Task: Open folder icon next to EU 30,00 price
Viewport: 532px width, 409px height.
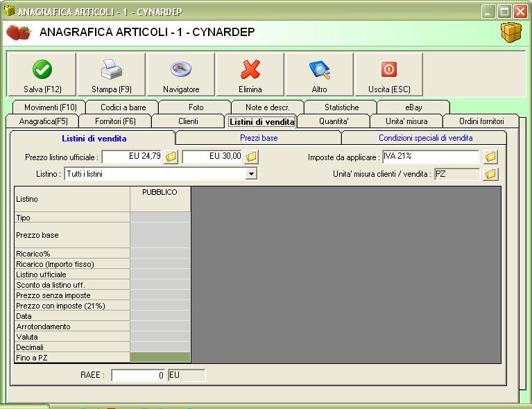Action: point(252,157)
